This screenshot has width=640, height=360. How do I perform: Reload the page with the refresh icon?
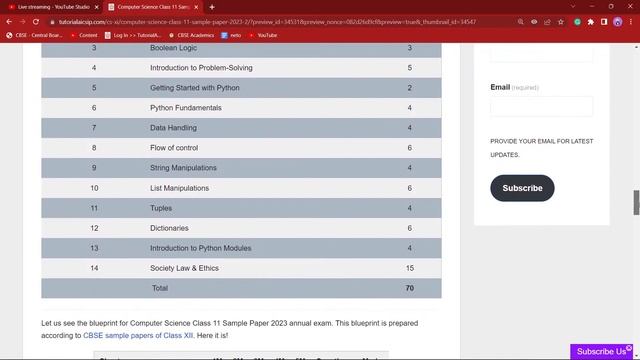pyautogui.click(x=36, y=22)
